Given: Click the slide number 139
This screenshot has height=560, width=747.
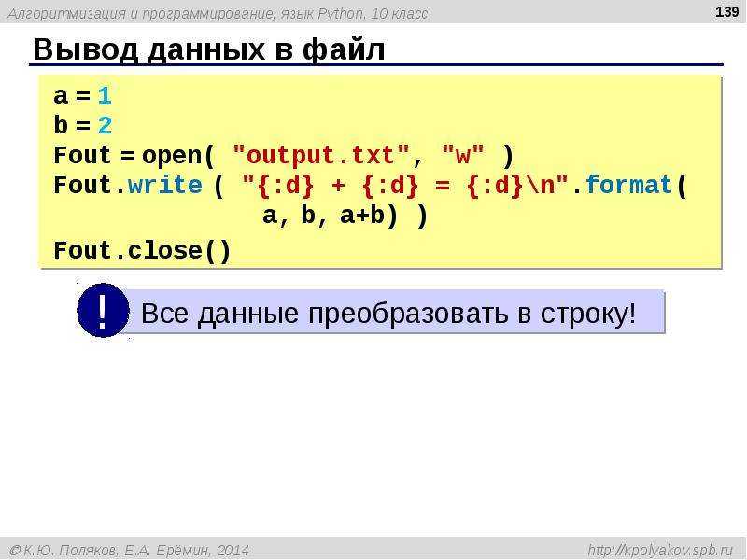Looking at the screenshot, I should [x=726, y=11].
